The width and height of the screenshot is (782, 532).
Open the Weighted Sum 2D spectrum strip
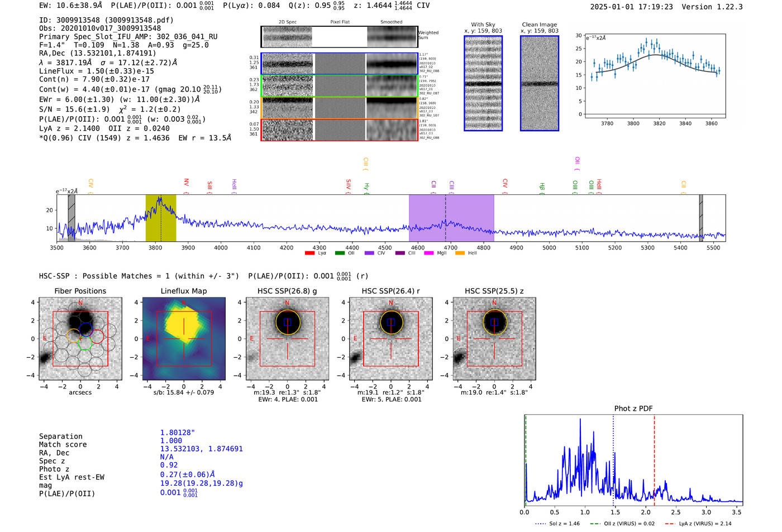pyautogui.click(x=340, y=37)
